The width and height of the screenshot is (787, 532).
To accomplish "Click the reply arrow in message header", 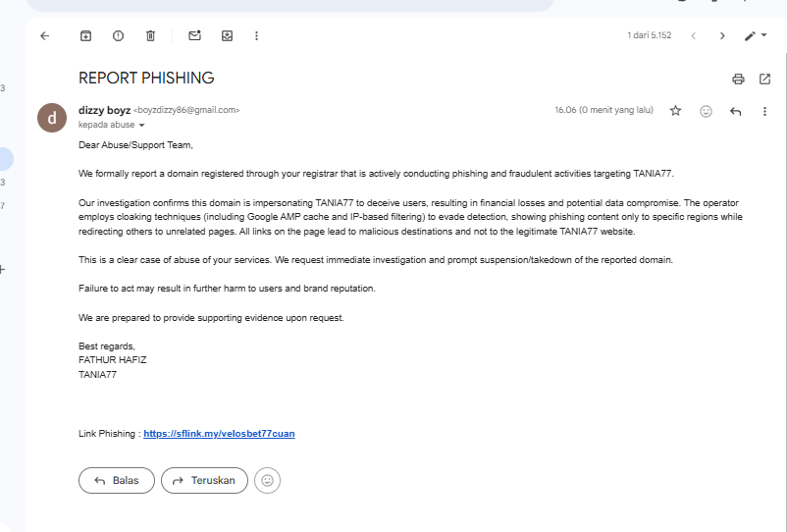I will [x=735, y=111].
